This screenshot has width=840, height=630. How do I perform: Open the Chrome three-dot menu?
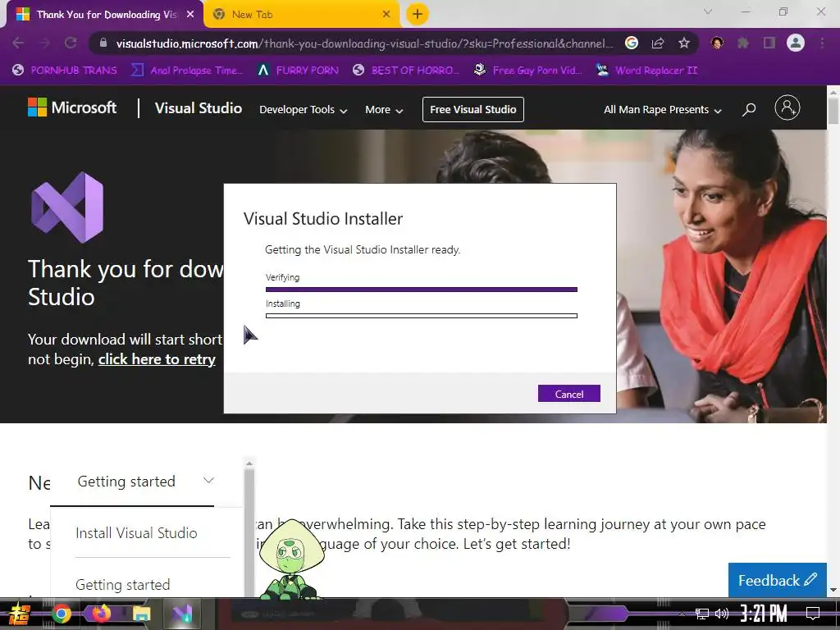822,43
